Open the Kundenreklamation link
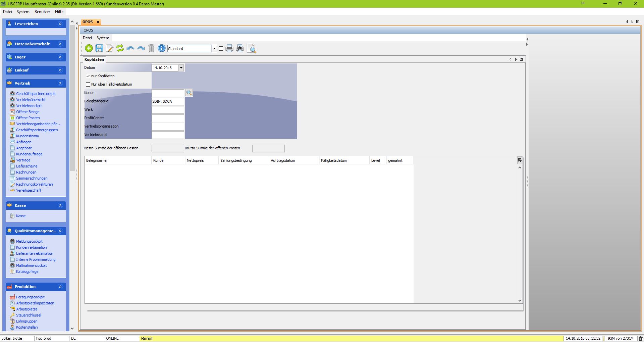Screen dimensions: 644x342 click(x=32, y=247)
